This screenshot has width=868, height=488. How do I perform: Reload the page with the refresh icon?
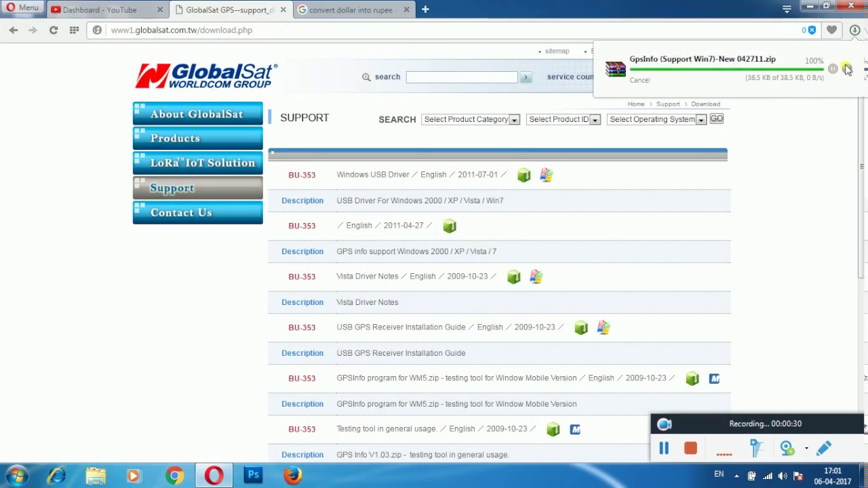(x=53, y=30)
